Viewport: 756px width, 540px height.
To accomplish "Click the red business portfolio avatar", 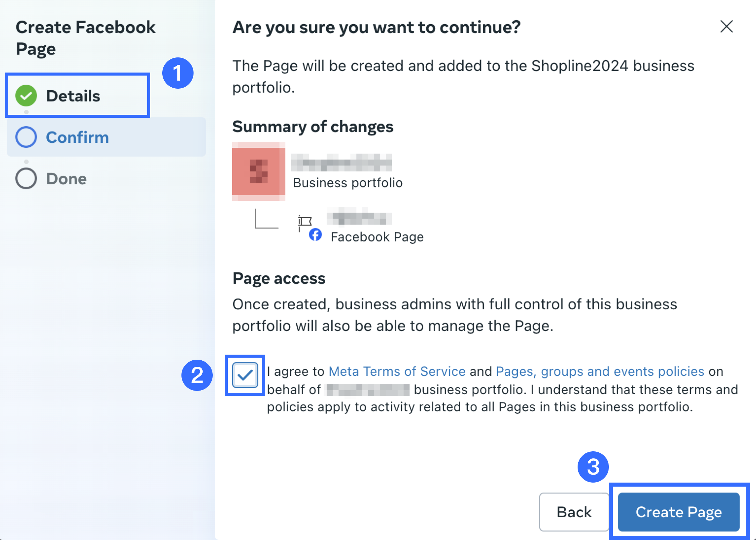I will [258, 171].
